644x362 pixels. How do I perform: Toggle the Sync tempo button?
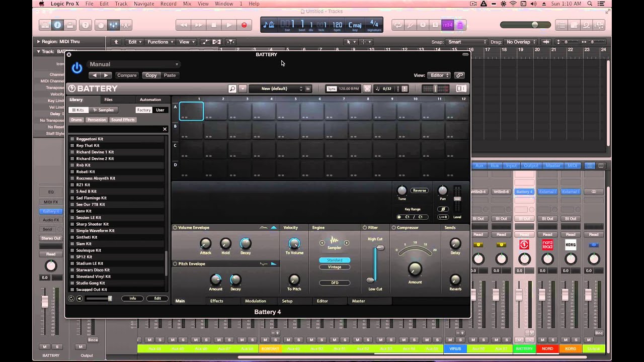(x=332, y=88)
